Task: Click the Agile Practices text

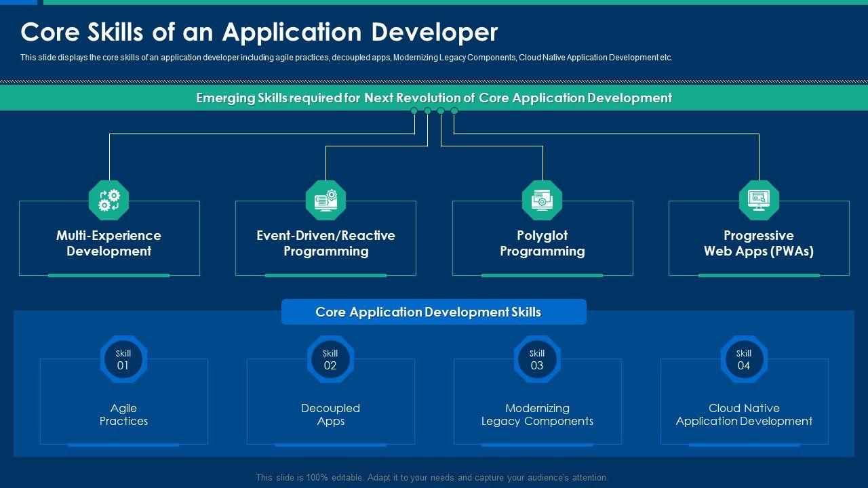Action: [123, 415]
